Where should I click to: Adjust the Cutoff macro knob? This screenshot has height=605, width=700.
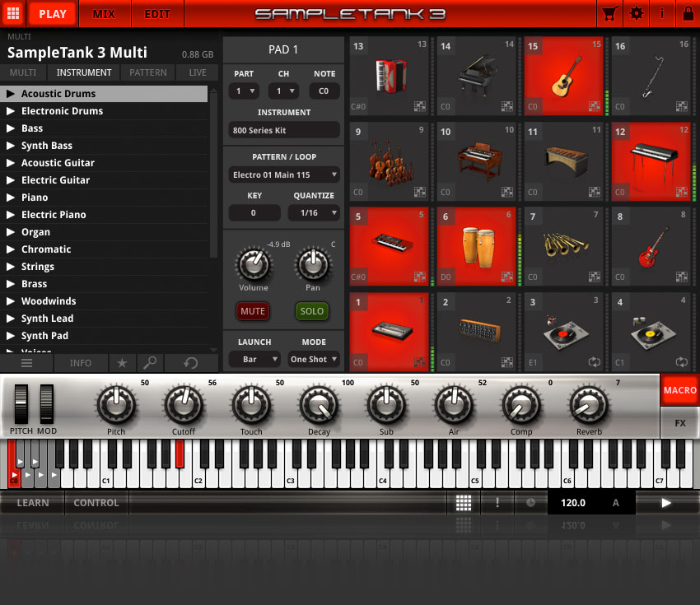tap(184, 406)
